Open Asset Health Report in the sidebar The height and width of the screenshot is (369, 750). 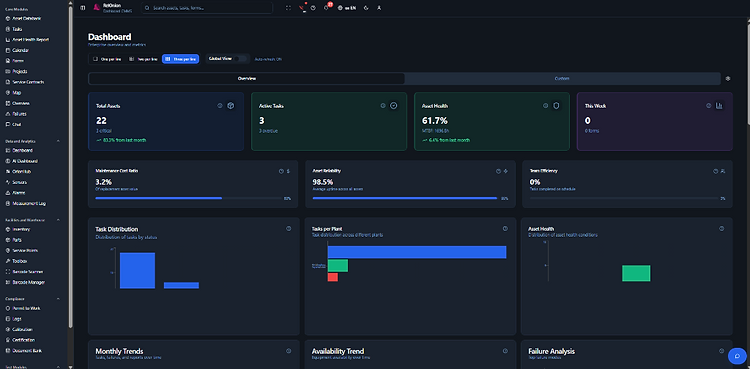coord(27,40)
